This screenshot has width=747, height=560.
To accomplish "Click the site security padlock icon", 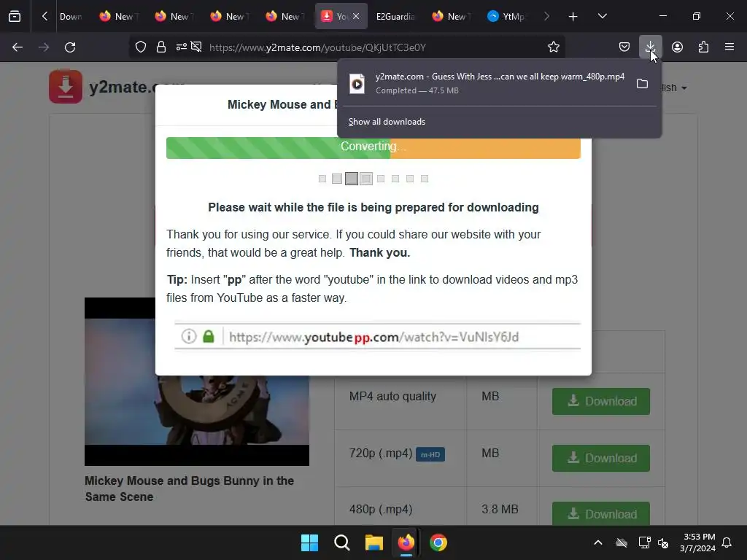I will pos(161,47).
